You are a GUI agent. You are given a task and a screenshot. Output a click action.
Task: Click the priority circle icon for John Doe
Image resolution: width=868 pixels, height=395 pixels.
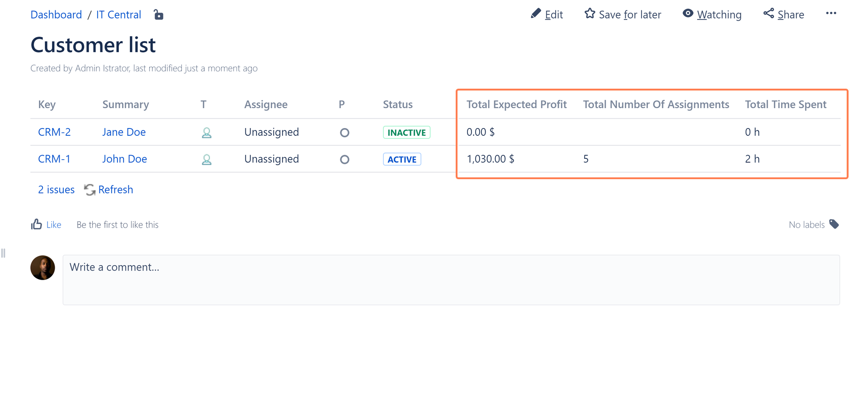[x=344, y=159]
